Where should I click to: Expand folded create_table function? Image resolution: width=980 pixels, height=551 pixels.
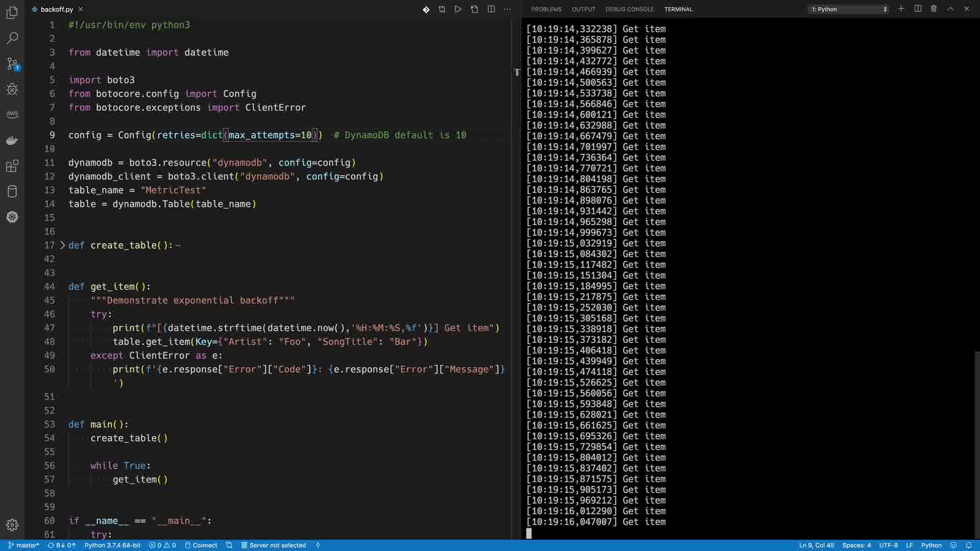pos(62,245)
